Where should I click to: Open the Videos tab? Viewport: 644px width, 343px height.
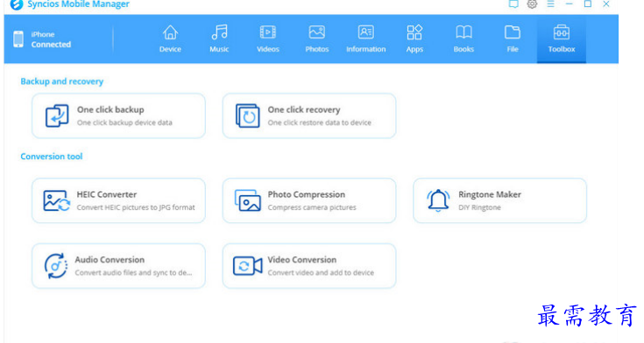268,38
